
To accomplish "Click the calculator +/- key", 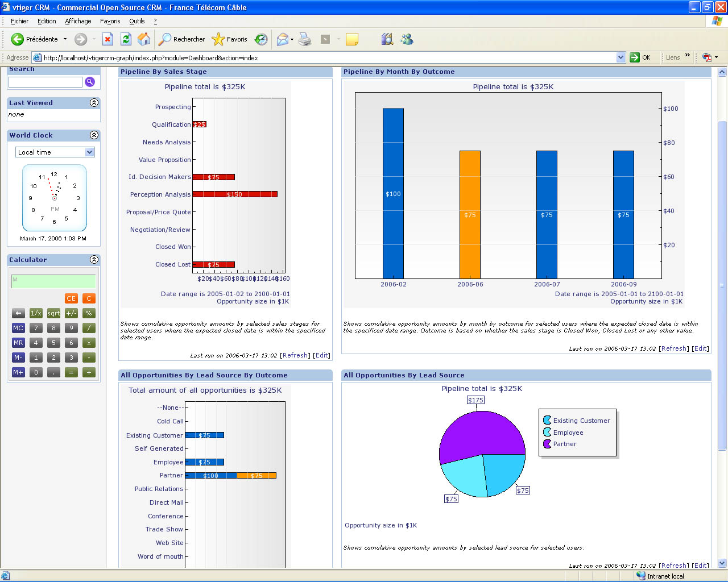I will coord(71,313).
